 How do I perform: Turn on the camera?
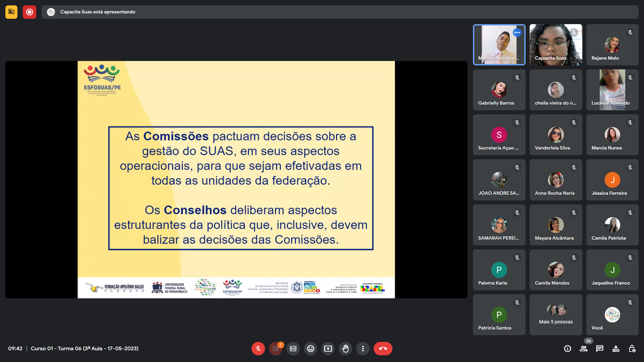[x=275, y=349]
